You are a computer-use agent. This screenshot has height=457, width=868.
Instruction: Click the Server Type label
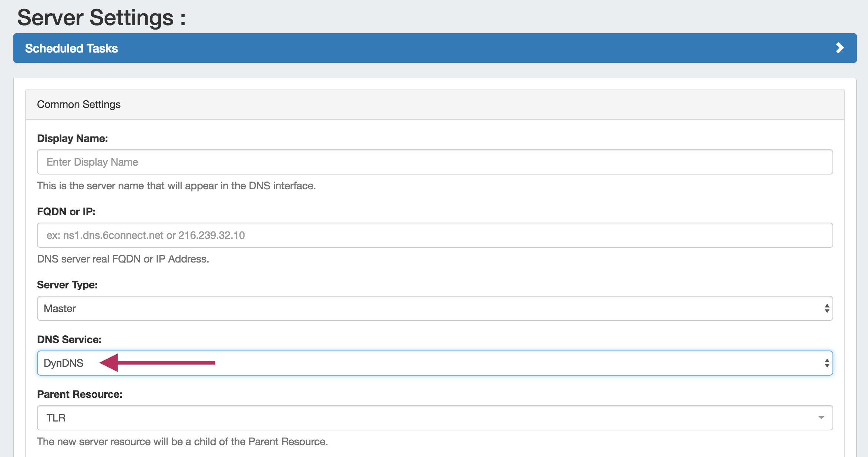(67, 285)
